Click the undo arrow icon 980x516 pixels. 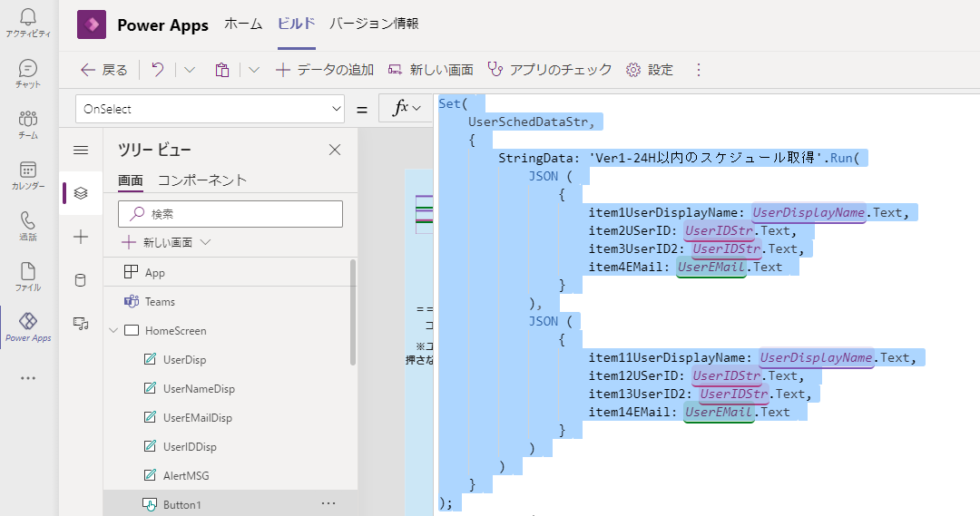[158, 70]
